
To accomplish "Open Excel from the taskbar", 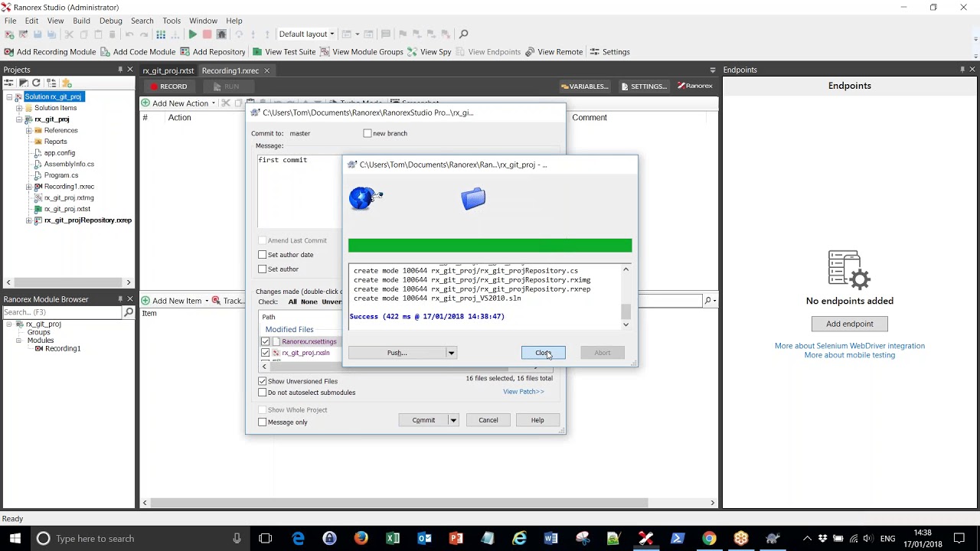I will pyautogui.click(x=393, y=539).
